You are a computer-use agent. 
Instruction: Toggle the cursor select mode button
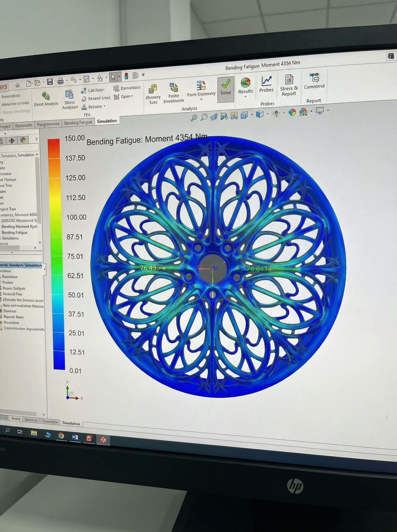113,77
